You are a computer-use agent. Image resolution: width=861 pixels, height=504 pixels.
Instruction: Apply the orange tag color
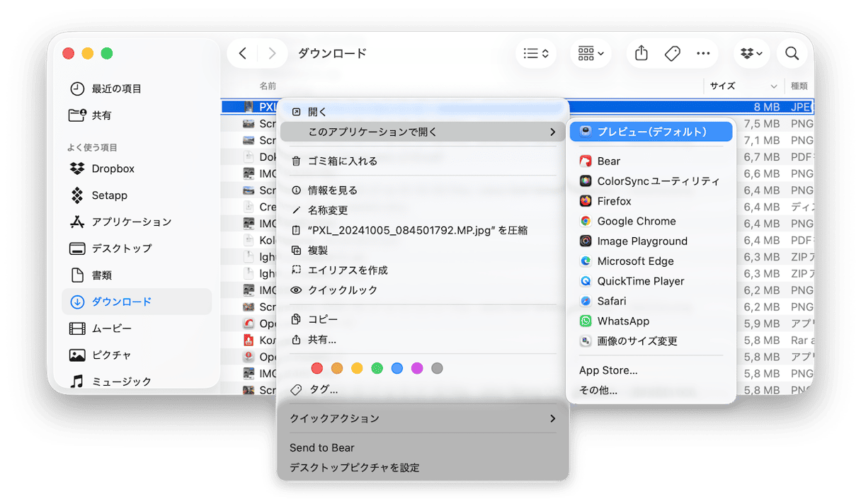pos(337,368)
